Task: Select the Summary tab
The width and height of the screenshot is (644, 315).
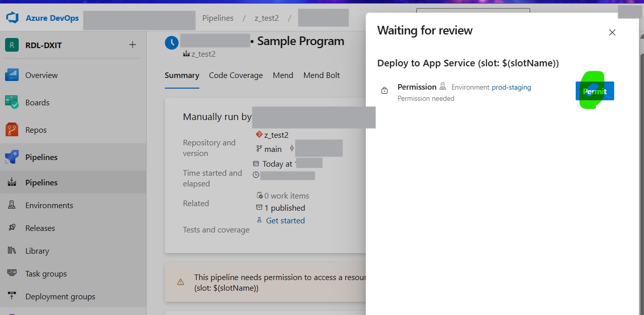Action: (182, 75)
